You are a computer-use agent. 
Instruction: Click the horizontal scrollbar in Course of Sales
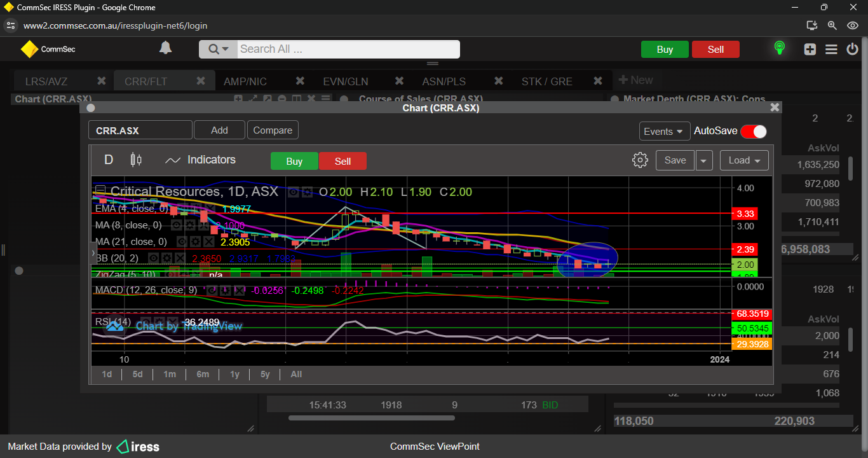[x=372, y=418]
